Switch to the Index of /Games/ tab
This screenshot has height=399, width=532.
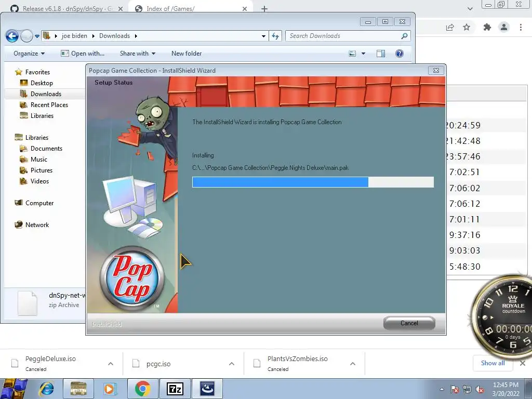tap(170, 8)
